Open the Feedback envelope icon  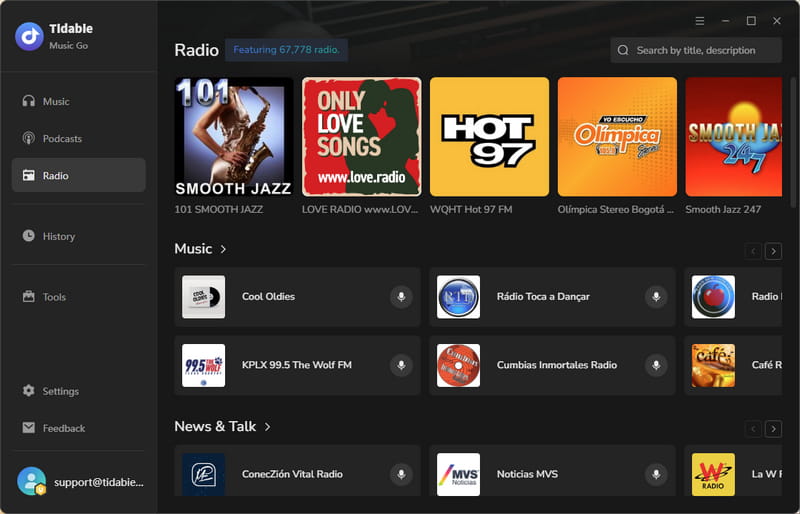tap(29, 428)
